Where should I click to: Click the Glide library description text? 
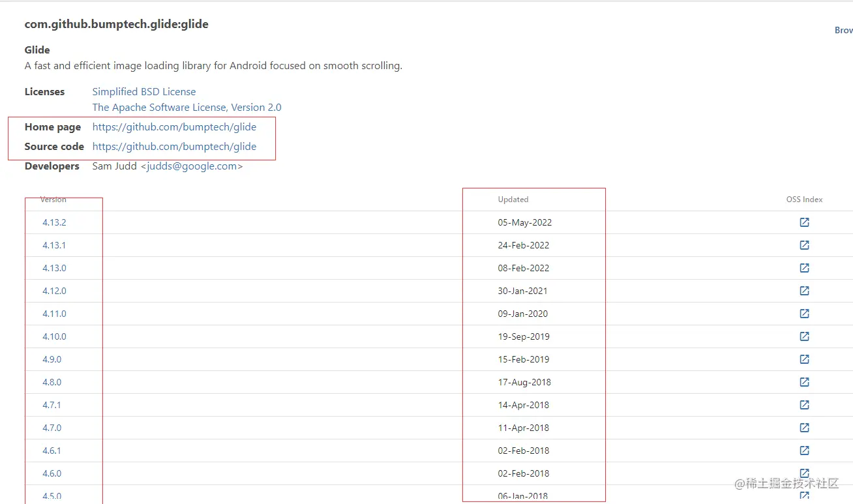[x=213, y=66]
